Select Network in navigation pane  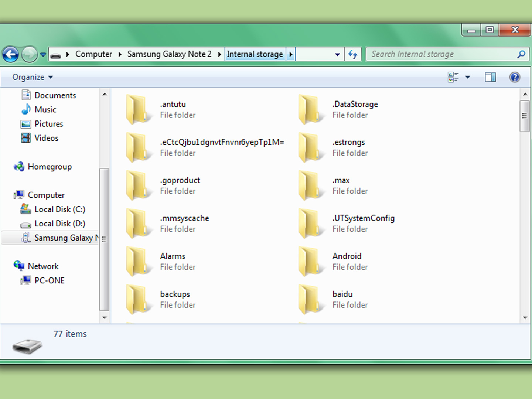coord(43,266)
